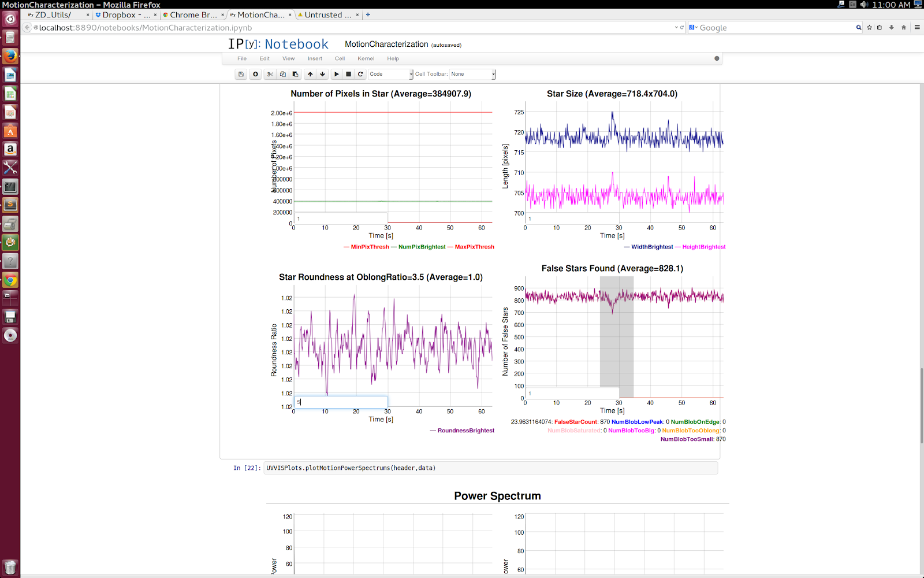924x578 pixels.
Task: Open the Edit menu
Action: click(x=264, y=58)
